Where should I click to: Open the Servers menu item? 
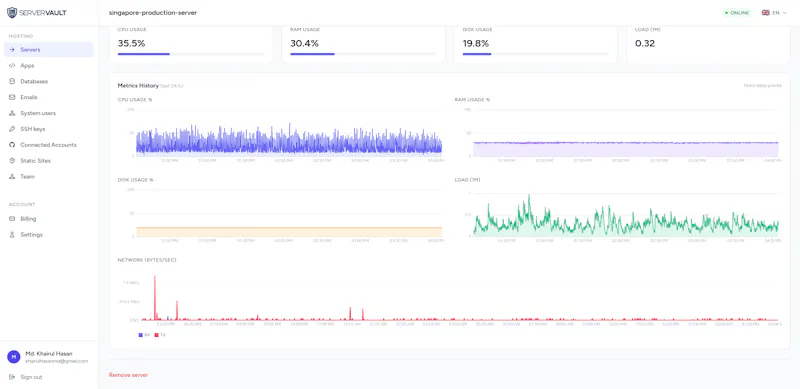tap(48, 50)
